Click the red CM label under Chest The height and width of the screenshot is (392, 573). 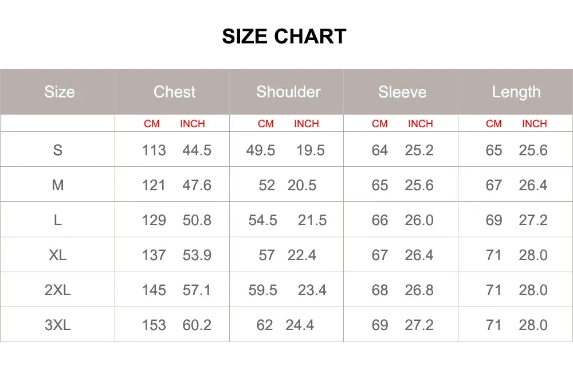coord(152,124)
